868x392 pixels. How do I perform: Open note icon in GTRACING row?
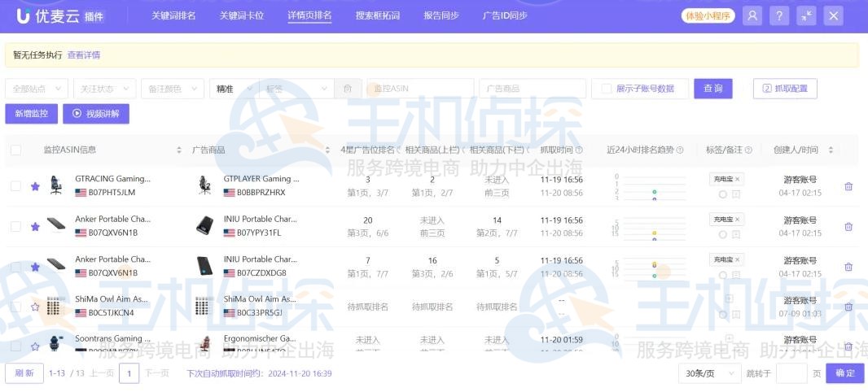click(x=736, y=194)
